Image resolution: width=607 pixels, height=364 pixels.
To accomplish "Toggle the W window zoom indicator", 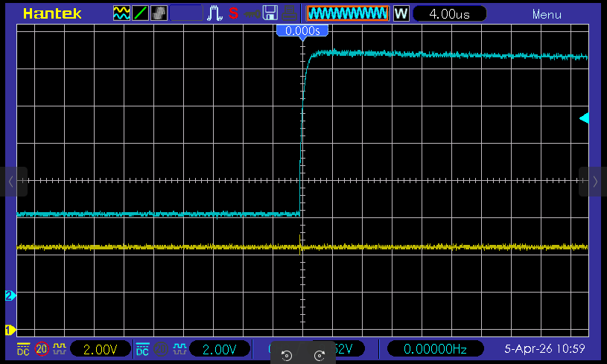I will (401, 13).
